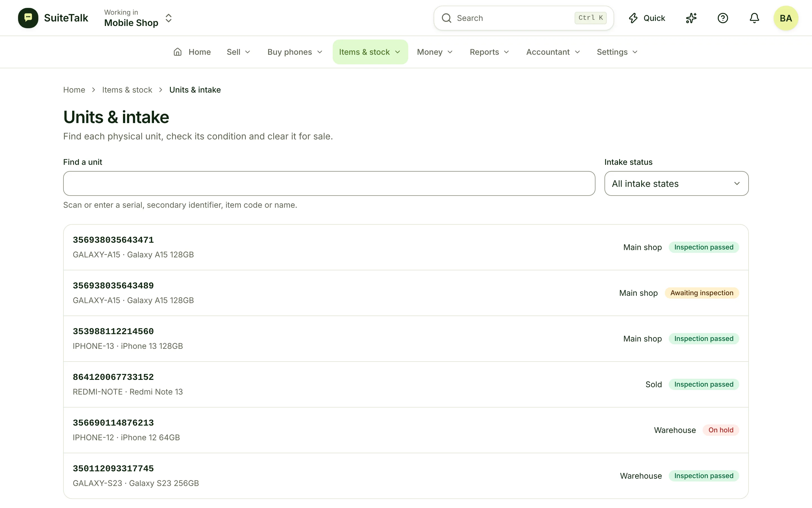Open unit 356938035643471
Viewport: 812px width, 508px height.
click(406, 247)
